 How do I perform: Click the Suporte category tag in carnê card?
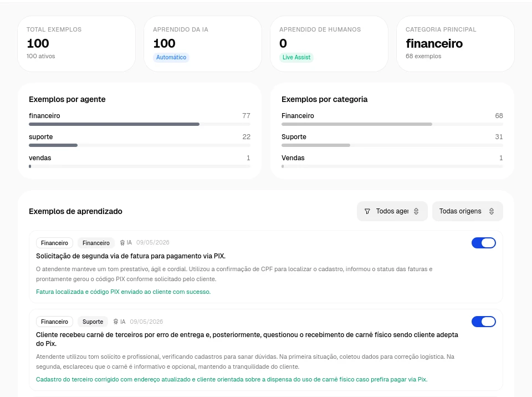click(x=93, y=322)
